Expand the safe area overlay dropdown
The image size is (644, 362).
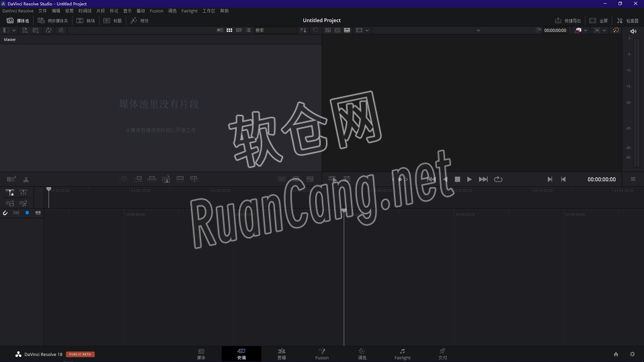pos(604,31)
